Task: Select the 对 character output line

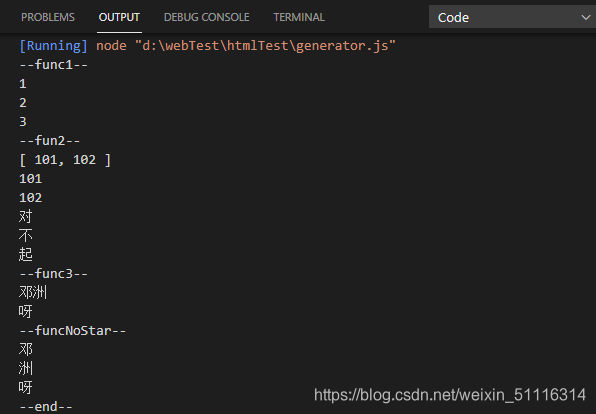Action: [x=25, y=216]
